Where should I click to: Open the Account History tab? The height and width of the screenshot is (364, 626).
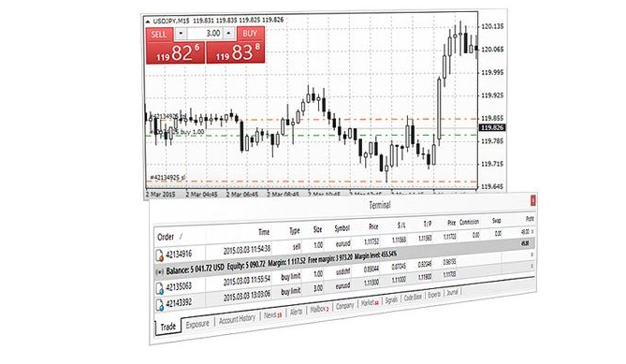pos(237,319)
